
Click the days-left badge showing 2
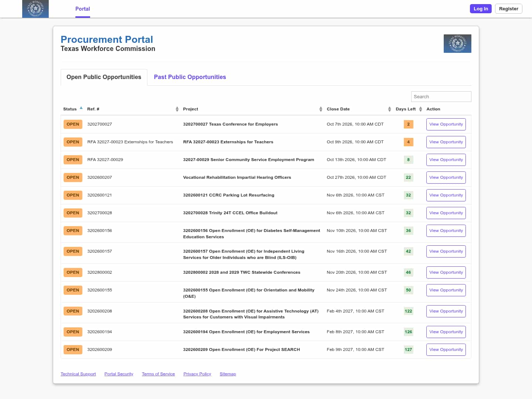(408, 125)
